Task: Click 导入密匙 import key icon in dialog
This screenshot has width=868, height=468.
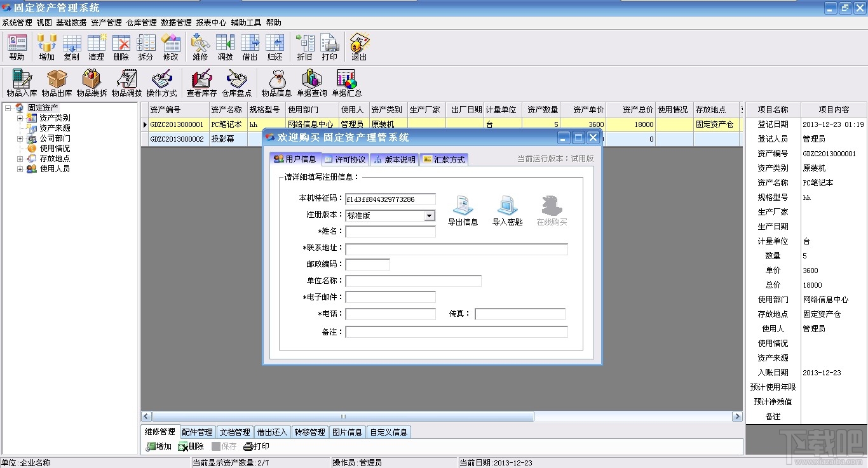Action: click(x=507, y=211)
